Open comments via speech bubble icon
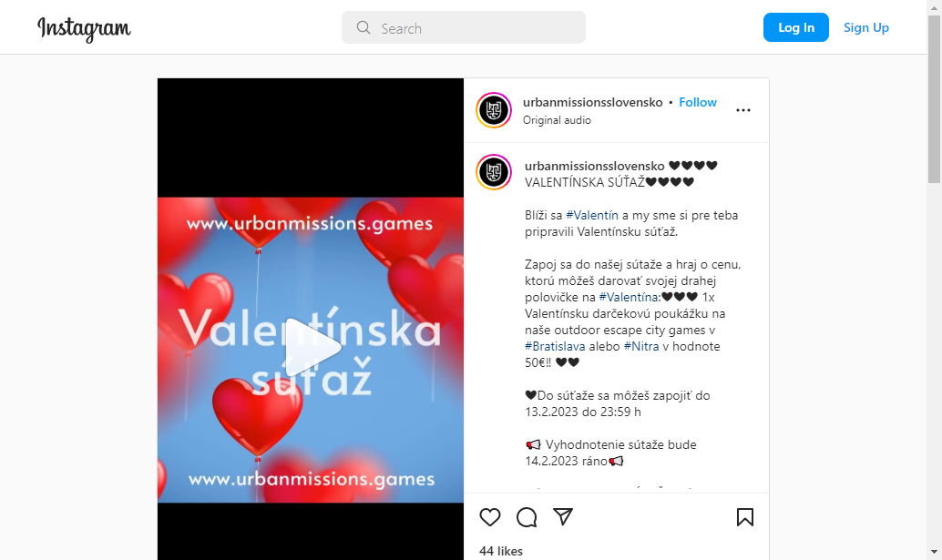Image resolution: width=942 pixels, height=560 pixels. click(527, 517)
